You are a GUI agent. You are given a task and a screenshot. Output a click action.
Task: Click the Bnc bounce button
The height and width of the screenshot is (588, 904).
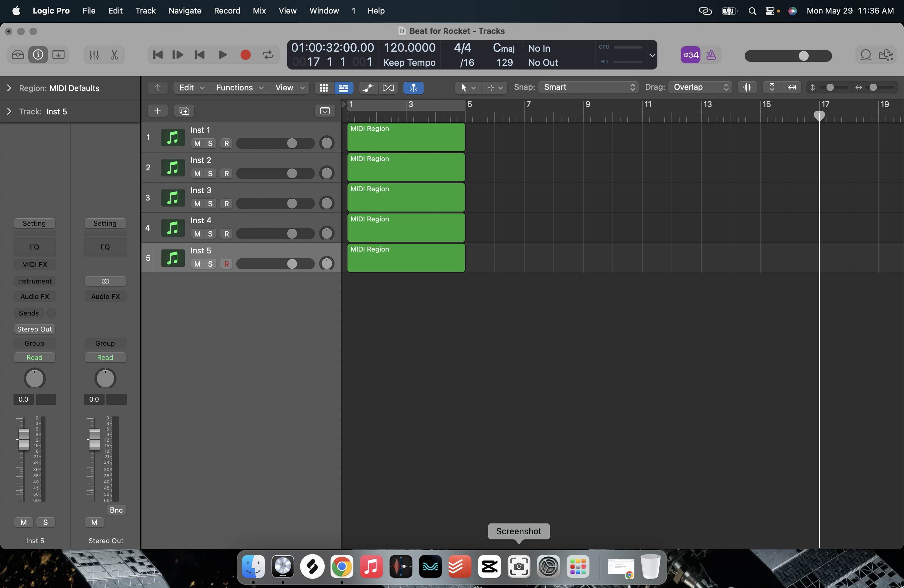point(116,510)
